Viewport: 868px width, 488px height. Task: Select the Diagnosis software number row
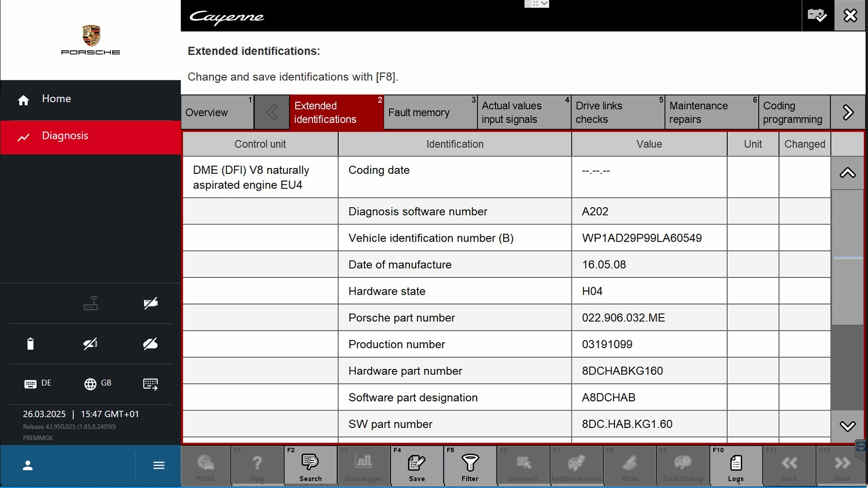click(507, 212)
